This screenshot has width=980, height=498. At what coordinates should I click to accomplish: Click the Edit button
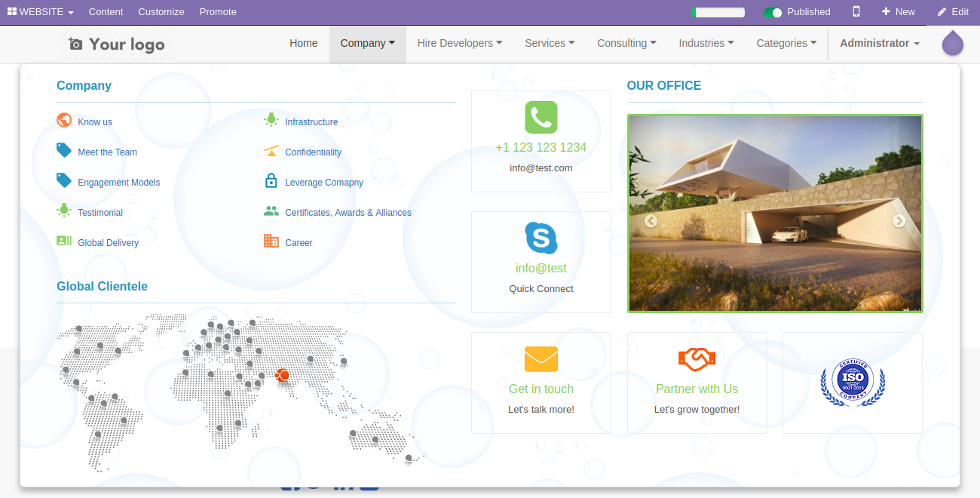(953, 11)
